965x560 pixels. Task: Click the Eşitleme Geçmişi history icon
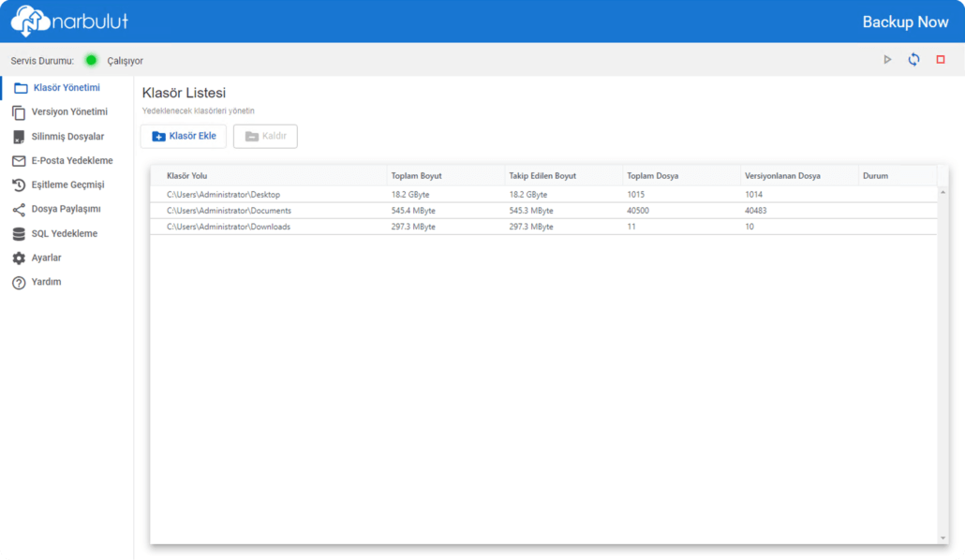19,185
